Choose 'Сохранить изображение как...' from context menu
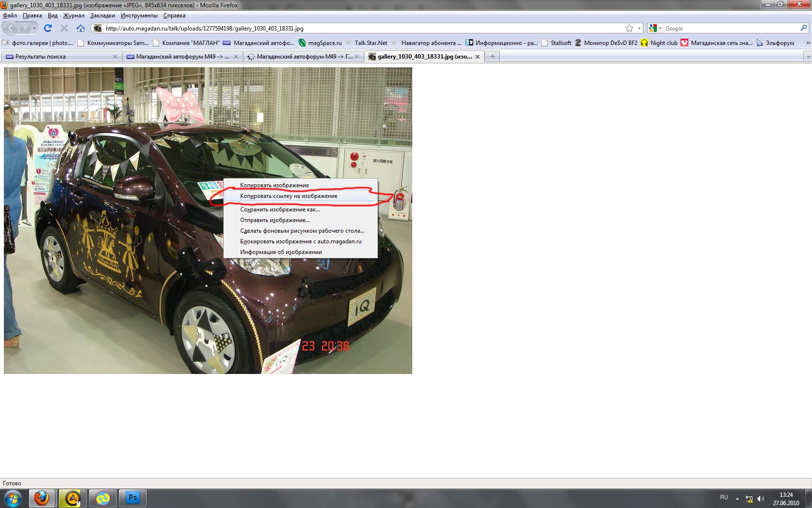This screenshot has height=508, width=812. (280, 209)
